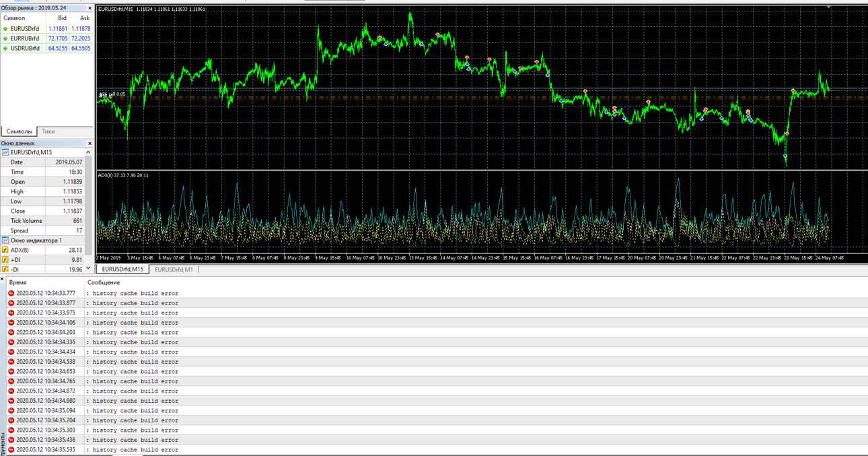Screen dimensions: 868x456
Task: Click the error icon for log entry 10:34:34.765
Action: (x=11, y=381)
